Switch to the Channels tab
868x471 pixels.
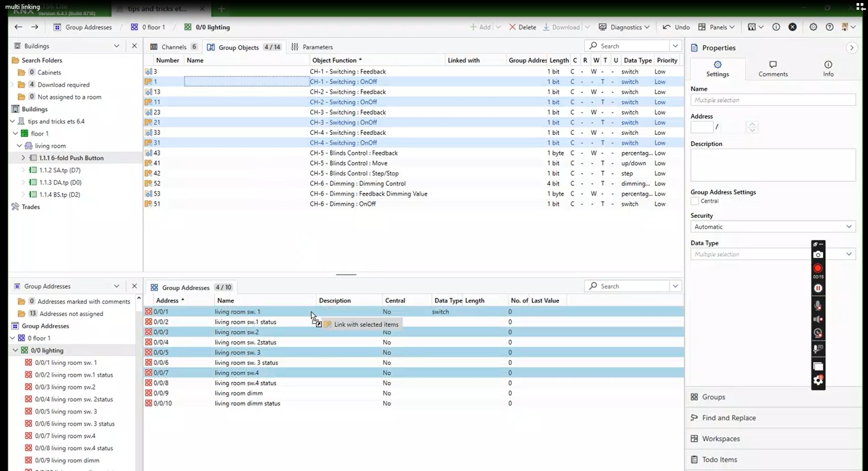(x=173, y=47)
